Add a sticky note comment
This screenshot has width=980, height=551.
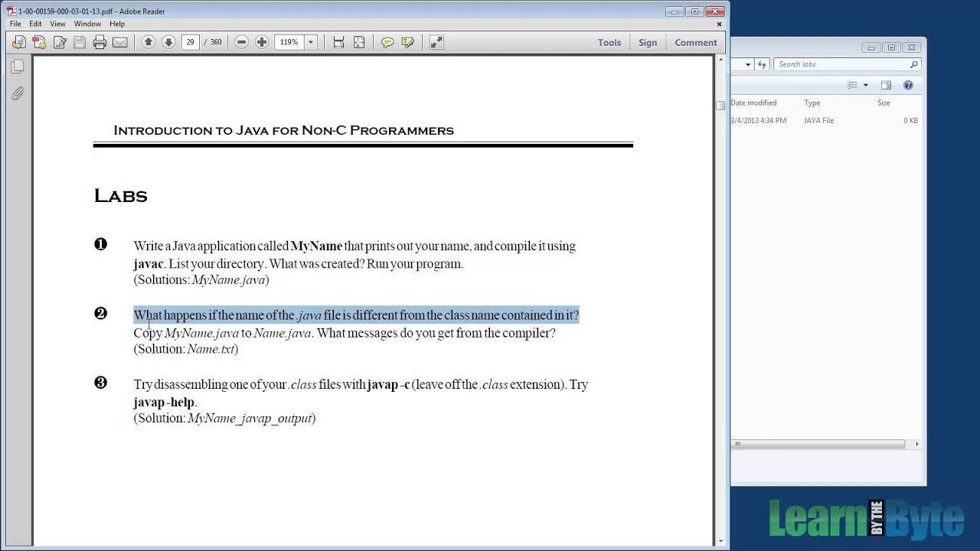pyautogui.click(x=387, y=43)
